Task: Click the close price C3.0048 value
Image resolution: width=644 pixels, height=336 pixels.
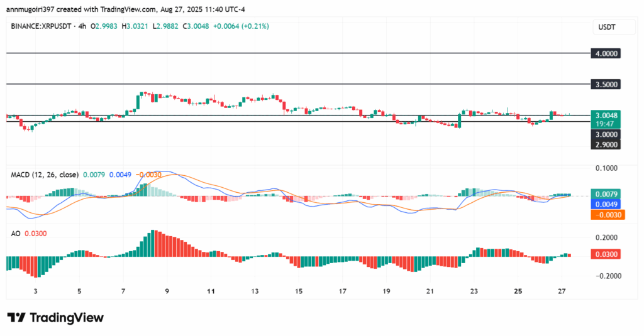Action: pos(196,26)
